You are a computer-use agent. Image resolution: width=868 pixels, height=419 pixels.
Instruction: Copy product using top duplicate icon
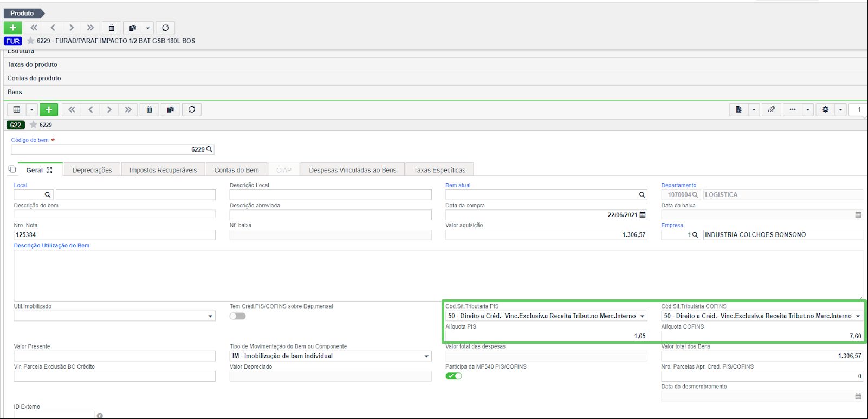133,28
